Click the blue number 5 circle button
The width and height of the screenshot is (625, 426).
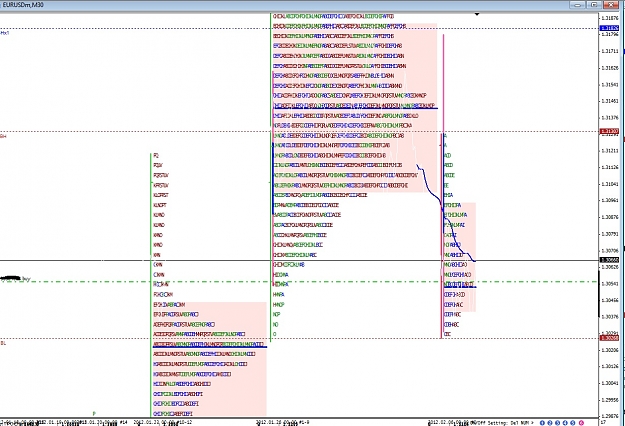pyautogui.click(x=573, y=423)
